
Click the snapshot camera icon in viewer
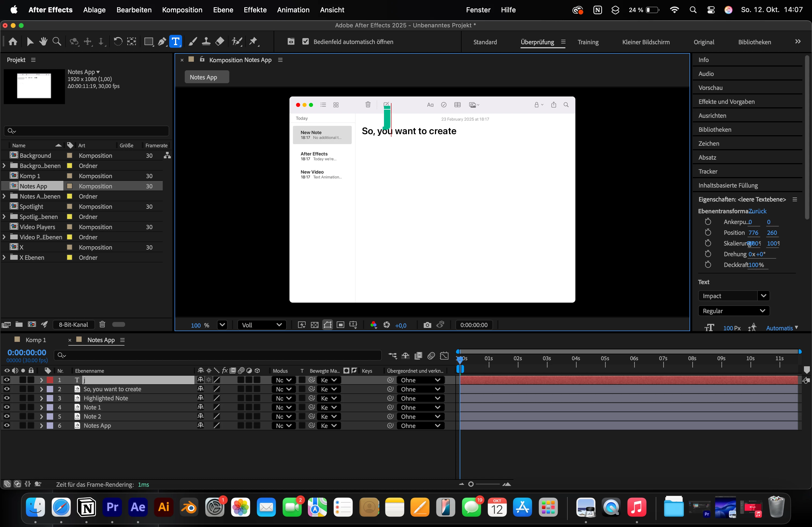tap(427, 325)
